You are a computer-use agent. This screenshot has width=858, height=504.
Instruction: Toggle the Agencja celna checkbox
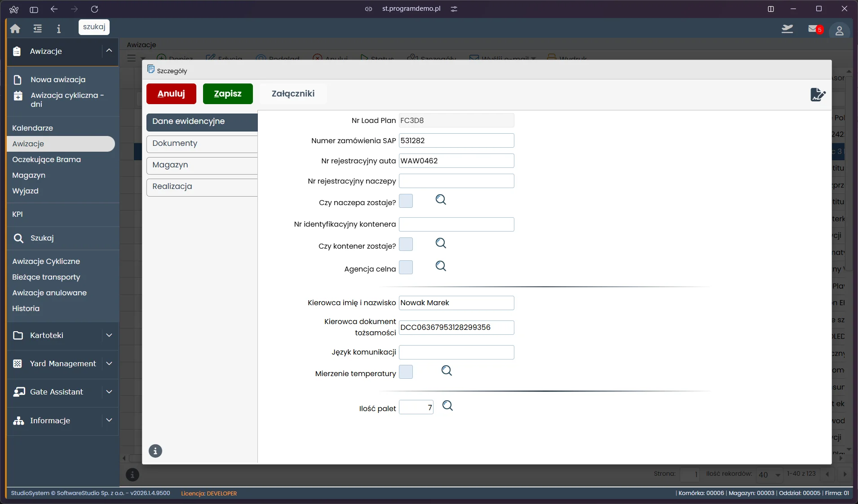(406, 267)
